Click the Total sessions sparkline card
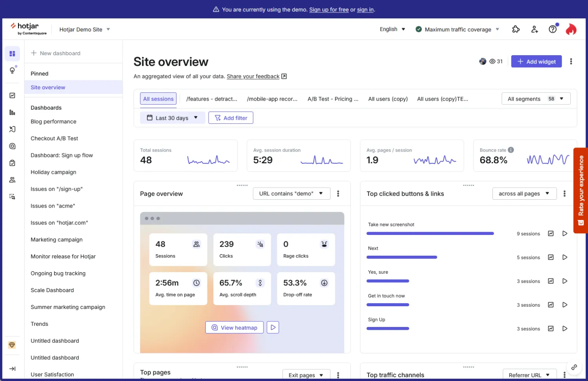588x381 pixels. 185,156
